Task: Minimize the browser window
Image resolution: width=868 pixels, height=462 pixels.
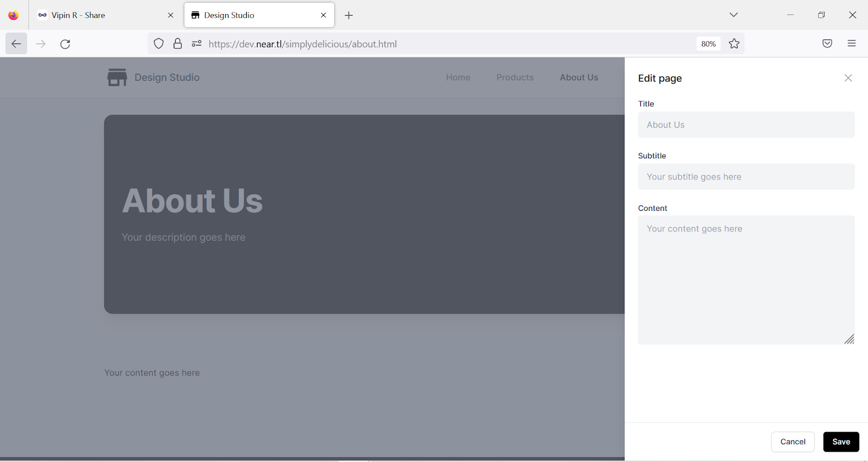Action: coord(790,15)
